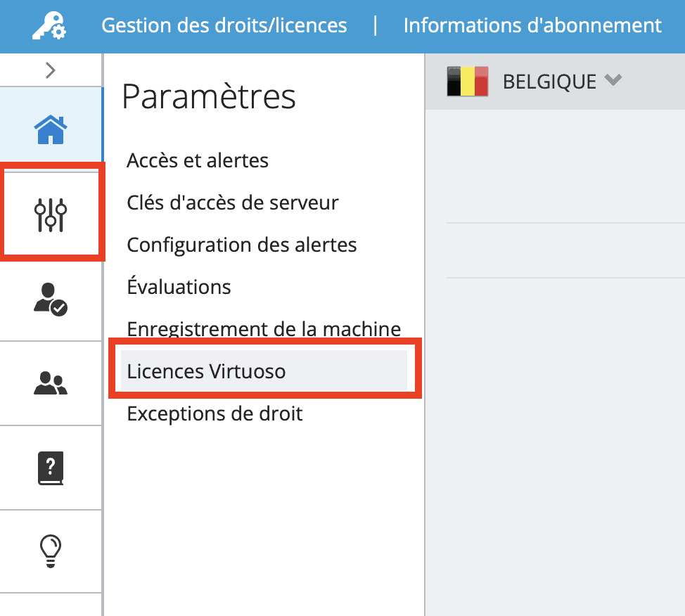Open the Évaluations menu entry

[x=179, y=287]
